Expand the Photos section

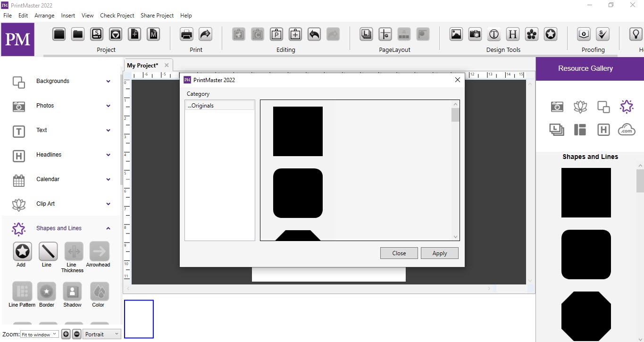108,106
